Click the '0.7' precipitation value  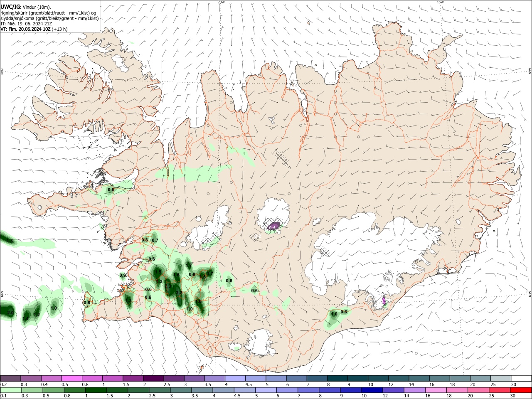[x=155, y=240]
